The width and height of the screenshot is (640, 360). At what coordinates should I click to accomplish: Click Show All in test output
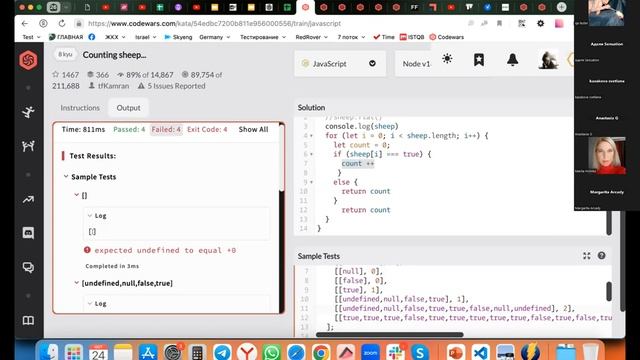(253, 129)
